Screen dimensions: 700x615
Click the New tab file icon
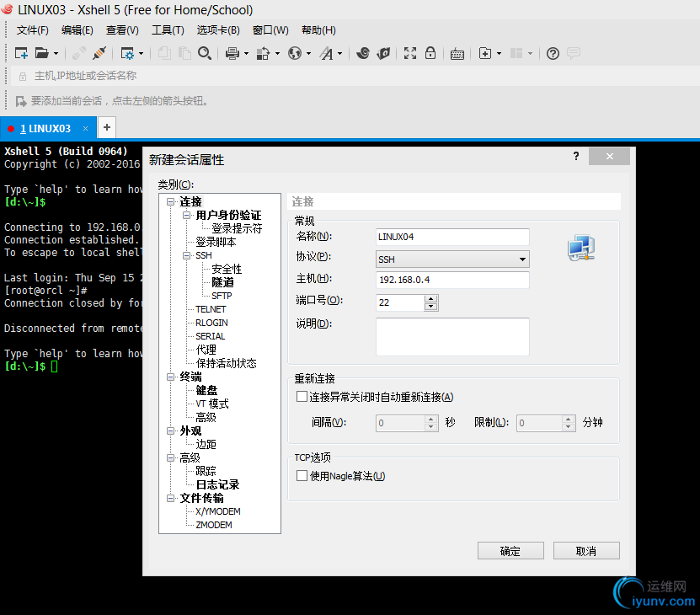485,53
